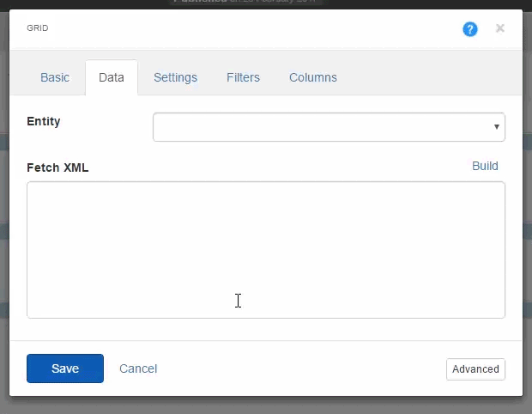
Task: Switch to the Basic tab
Action: [55, 77]
